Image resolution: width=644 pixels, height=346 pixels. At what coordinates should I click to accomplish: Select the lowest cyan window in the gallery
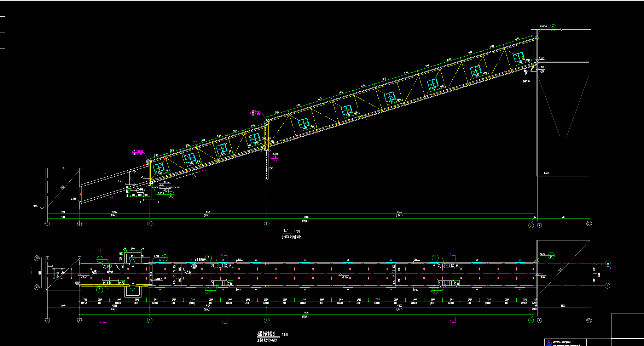158,168
